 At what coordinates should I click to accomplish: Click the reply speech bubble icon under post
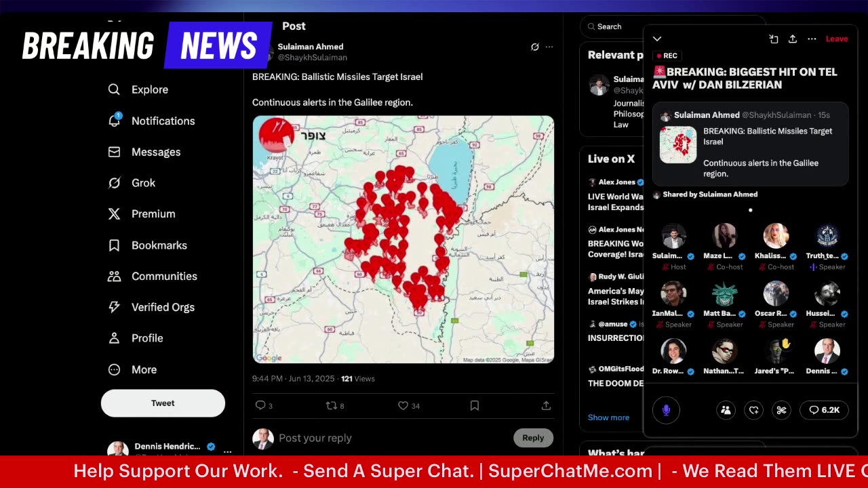[x=260, y=405]
